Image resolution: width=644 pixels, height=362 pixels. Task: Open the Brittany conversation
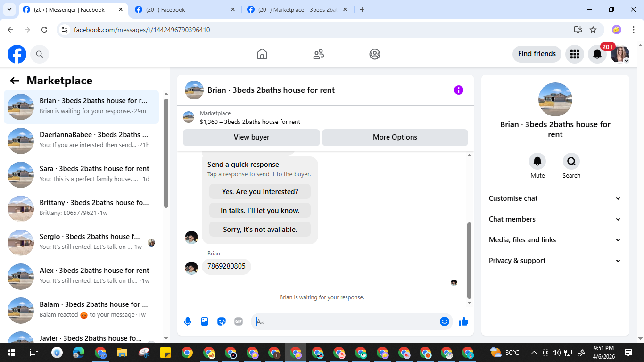[x=81, y=209]
